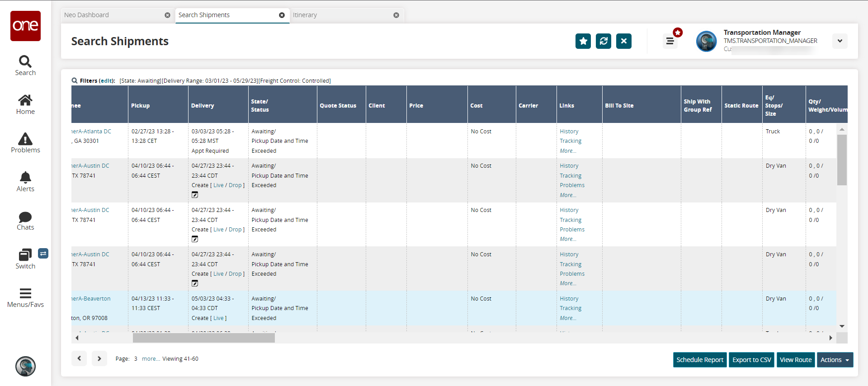The height and width of the screenshot is (386, 868).
Task: Close the Search Shipments tab
Action: pos(282,15)
